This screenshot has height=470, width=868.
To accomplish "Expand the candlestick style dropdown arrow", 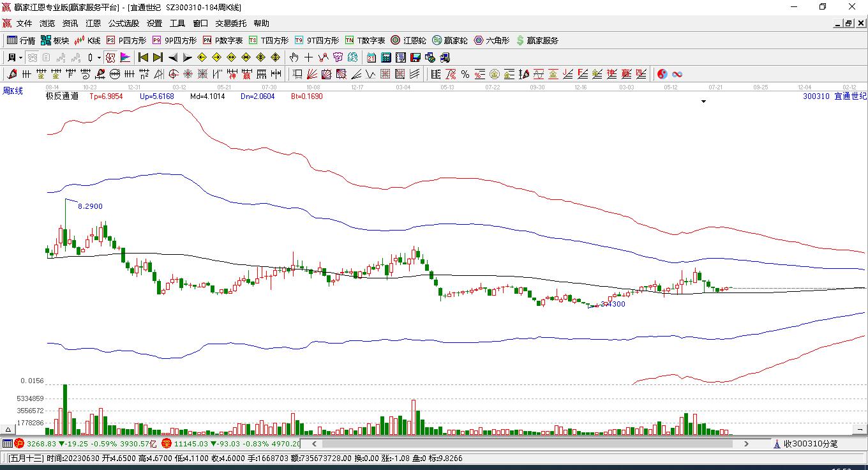I will (99, 57).
